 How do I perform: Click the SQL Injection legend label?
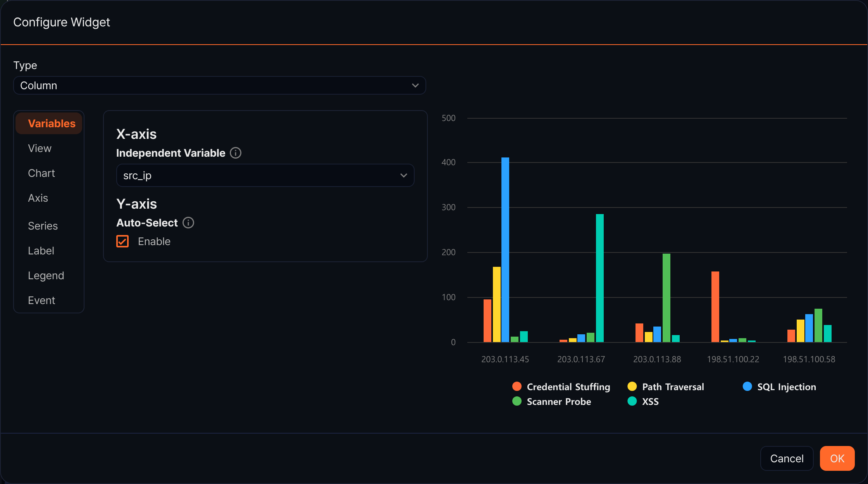pyautogui.click(x=787, y=387)
